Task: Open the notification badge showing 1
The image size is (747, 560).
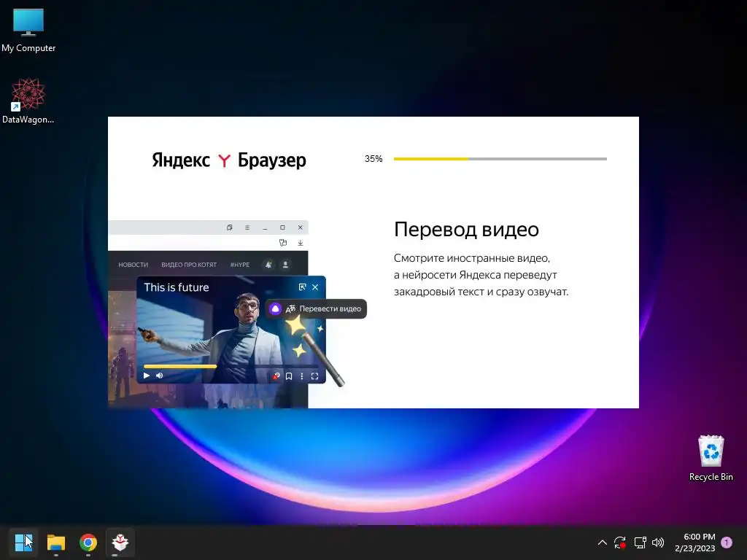Action: click(727, 542)
